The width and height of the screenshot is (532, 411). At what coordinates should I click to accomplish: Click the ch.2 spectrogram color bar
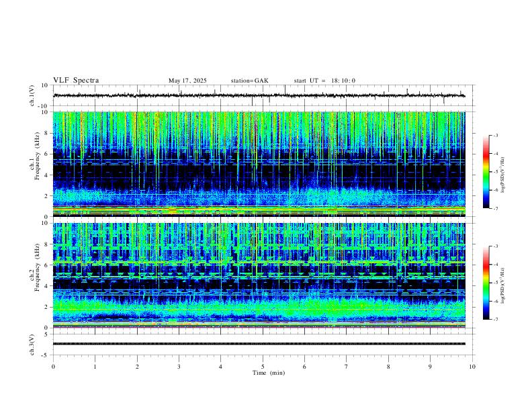click(486, 283)
